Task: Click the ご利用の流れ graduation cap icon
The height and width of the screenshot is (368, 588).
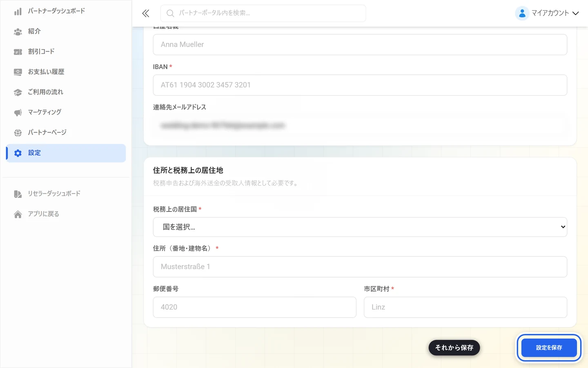Action: [x=18, y=92]
